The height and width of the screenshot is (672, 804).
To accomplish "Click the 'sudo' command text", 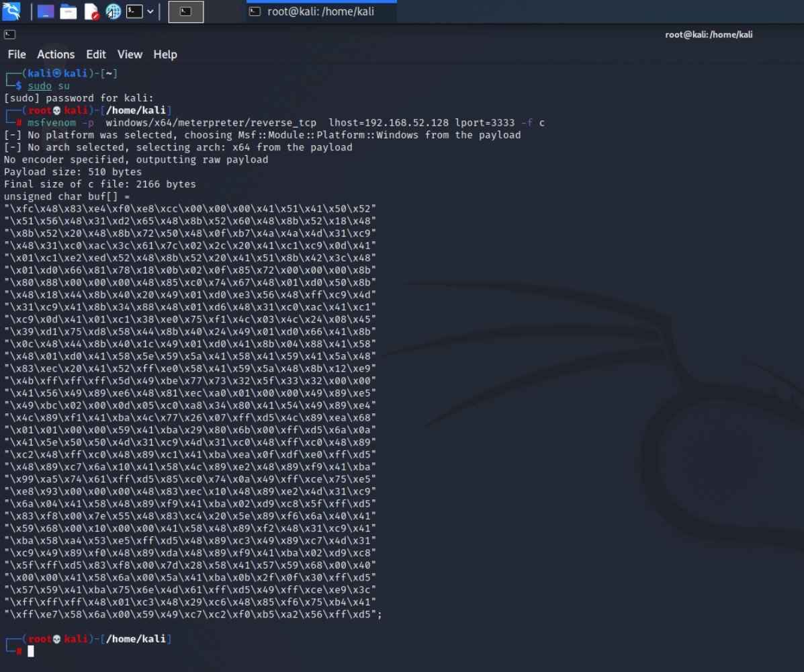I will pos(40,85).
